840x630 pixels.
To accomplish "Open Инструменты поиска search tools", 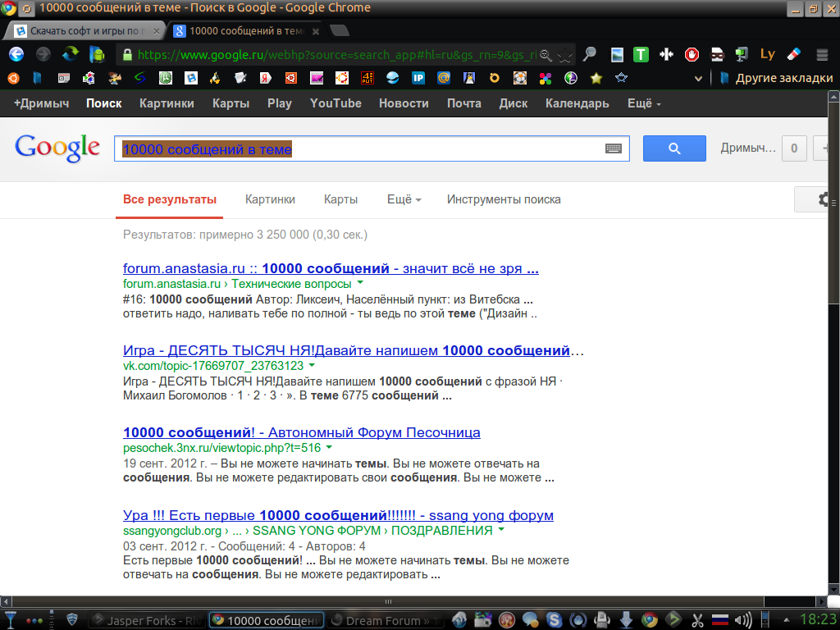I will (504, 199).
